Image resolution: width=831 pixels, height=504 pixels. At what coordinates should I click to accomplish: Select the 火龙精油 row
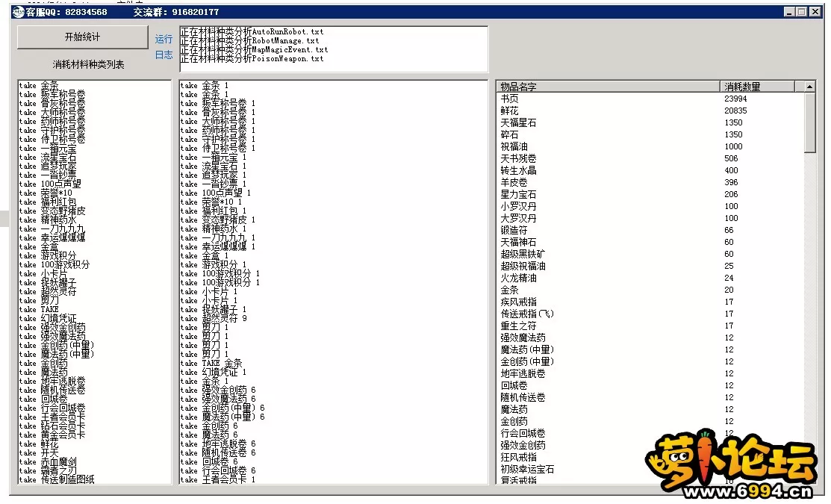(x=650, y=278)
